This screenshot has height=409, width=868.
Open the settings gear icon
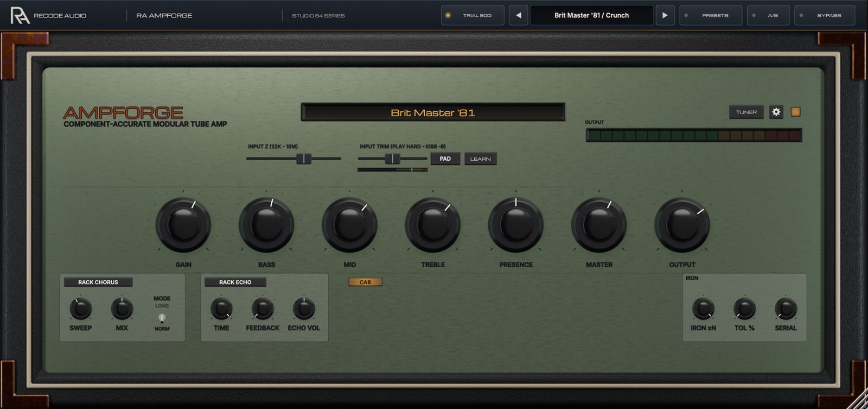pos(776,112)
